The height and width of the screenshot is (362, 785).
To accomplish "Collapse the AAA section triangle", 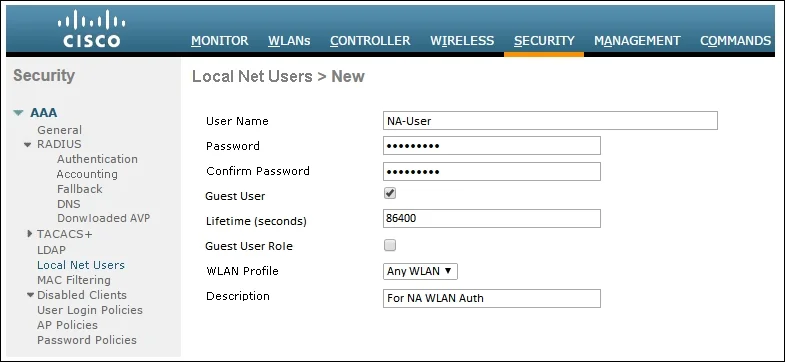I will (x=19, y=113).
